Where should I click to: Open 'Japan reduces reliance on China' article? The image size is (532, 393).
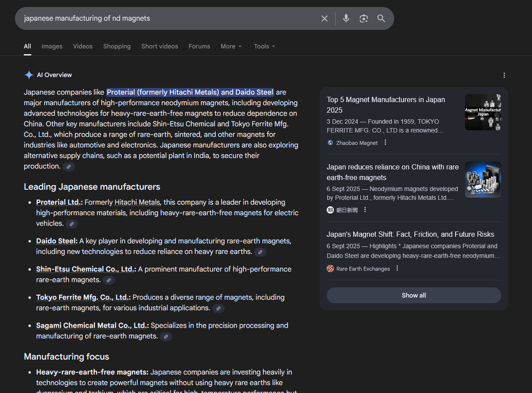pos(393,172)
